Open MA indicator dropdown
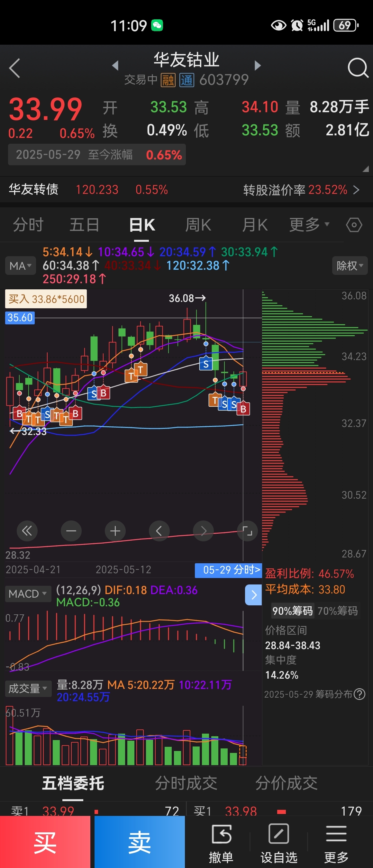The width and height of the screenshot is (373, 868). click(21, 266)
